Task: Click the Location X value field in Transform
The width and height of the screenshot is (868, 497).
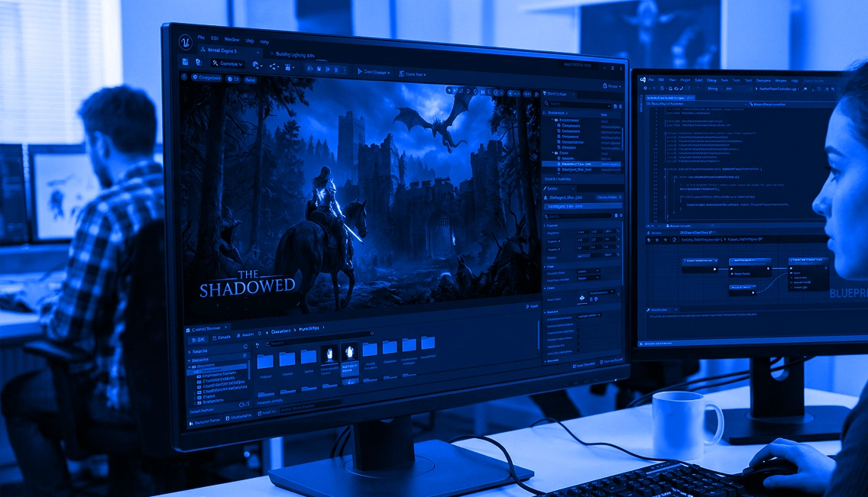Action: pyautogui.click(x=582, y=232)
